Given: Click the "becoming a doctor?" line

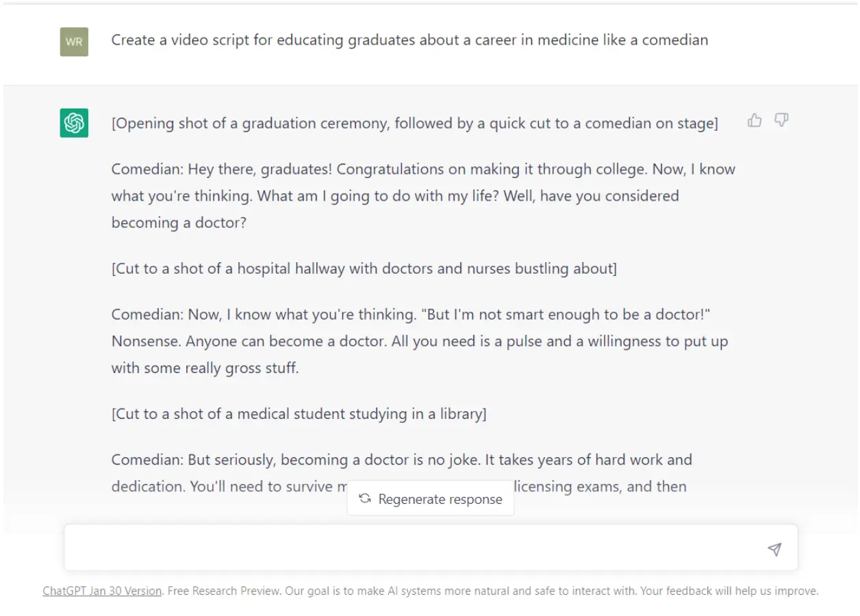Looking at the screenshot, I should tap(178, 222).
